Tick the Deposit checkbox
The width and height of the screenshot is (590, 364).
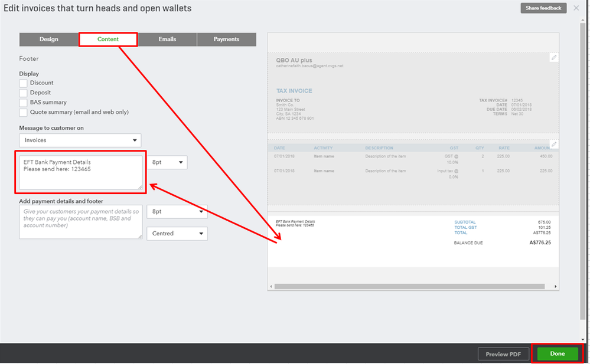point(24,93)
